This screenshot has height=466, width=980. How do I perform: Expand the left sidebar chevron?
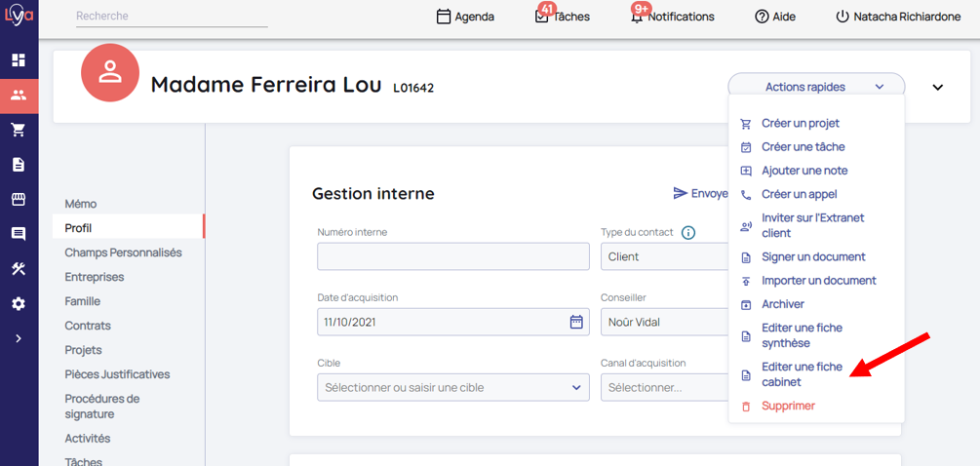point(19,338)
